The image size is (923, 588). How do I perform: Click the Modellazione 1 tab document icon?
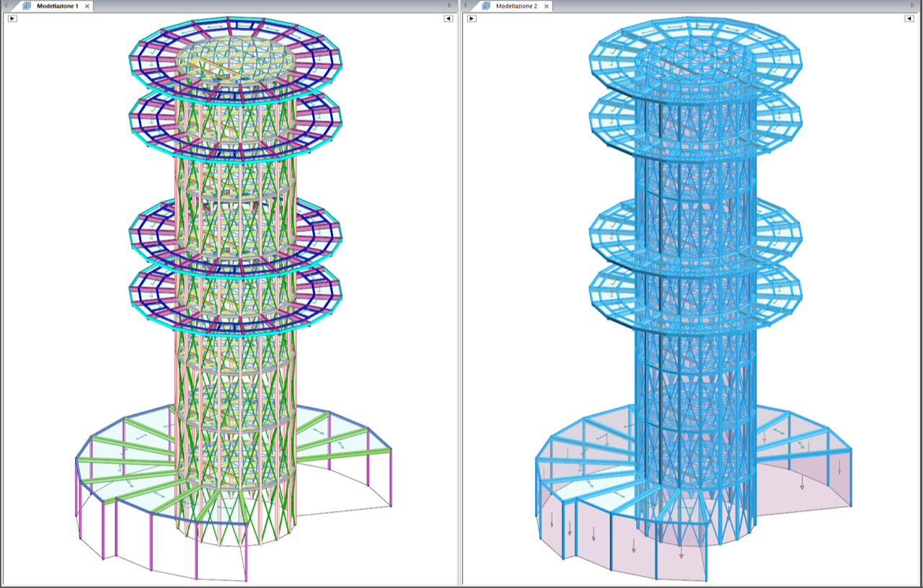[27, 6]
